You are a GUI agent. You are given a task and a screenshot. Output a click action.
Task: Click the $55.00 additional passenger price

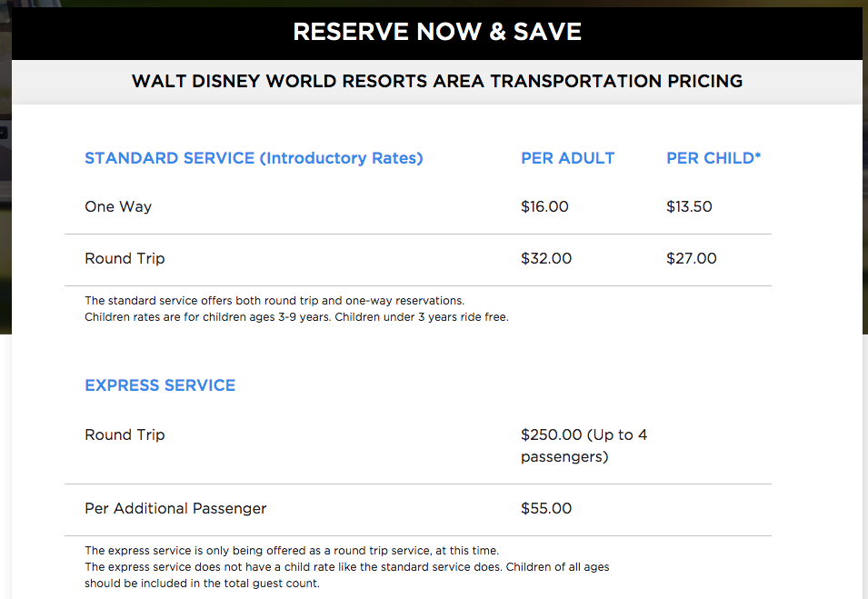(x=546, y=508)
